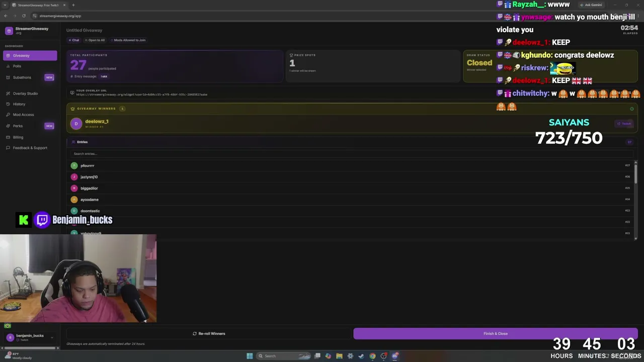
Task: Open the tab search dropdown arrow
Action: pos(5,5)
